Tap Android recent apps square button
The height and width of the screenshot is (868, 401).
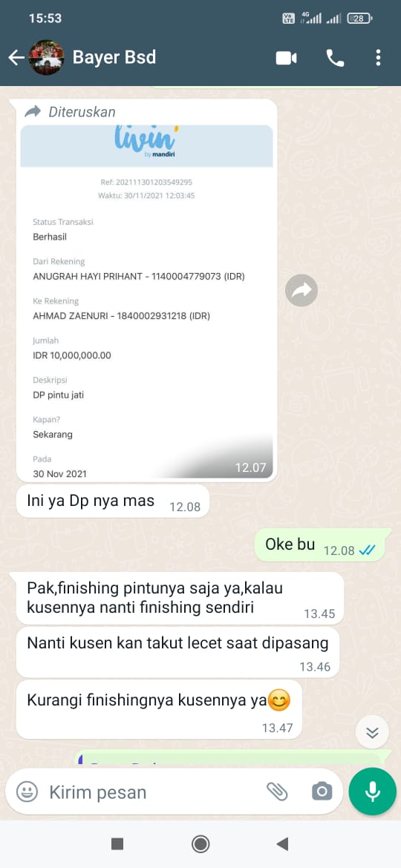[x=117, y=844]
